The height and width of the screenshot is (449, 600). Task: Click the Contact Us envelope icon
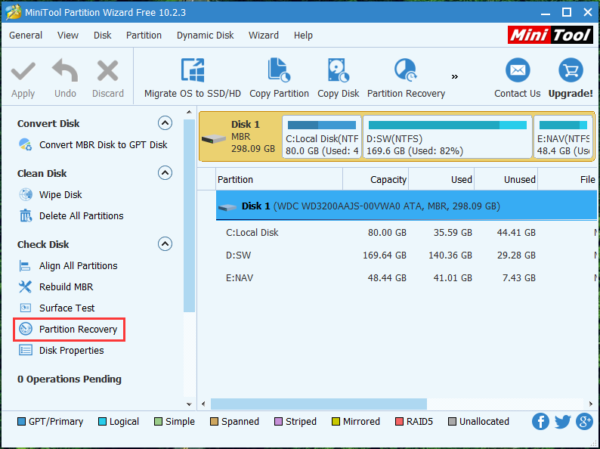pos(517,70)
